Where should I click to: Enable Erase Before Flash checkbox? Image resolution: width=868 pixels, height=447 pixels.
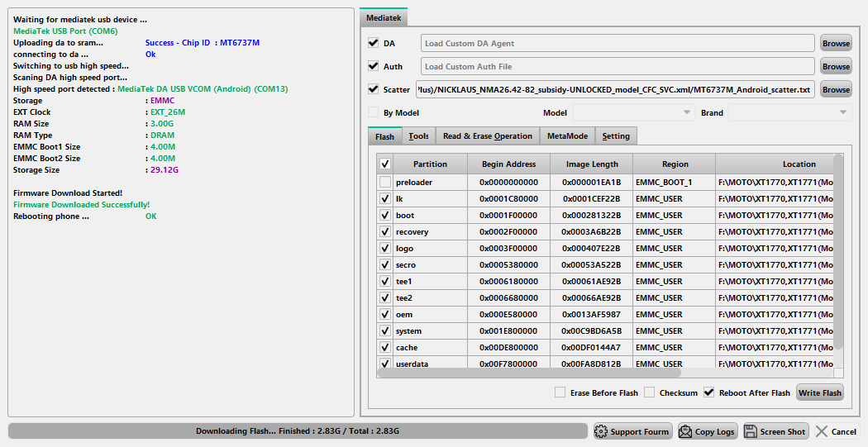[x=560, y=392]
